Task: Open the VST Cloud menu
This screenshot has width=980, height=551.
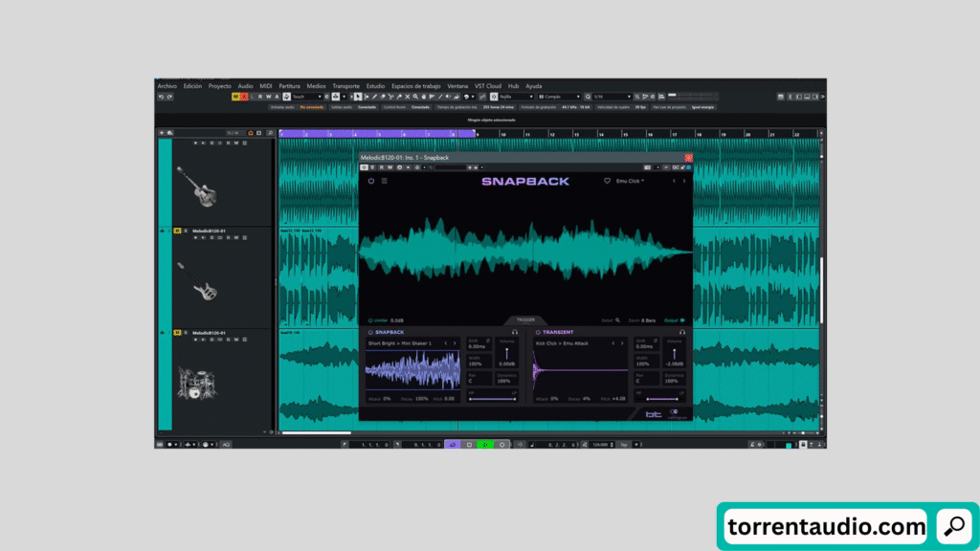Action: tap(487, 86)
